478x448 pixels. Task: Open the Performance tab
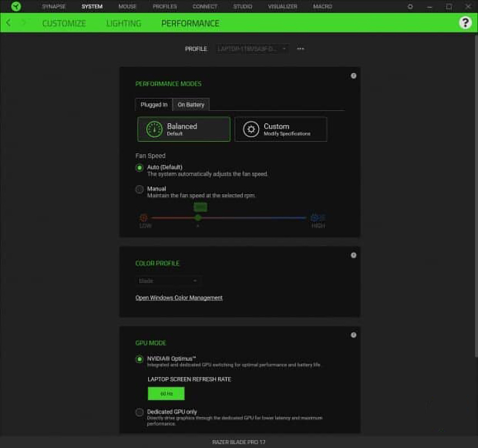[x=190, y=24]
